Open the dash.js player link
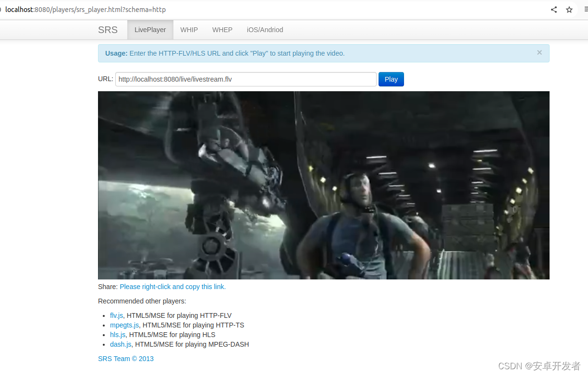This screenshot has width=588, height=375. pyautogui.click(x=121, y=344)
